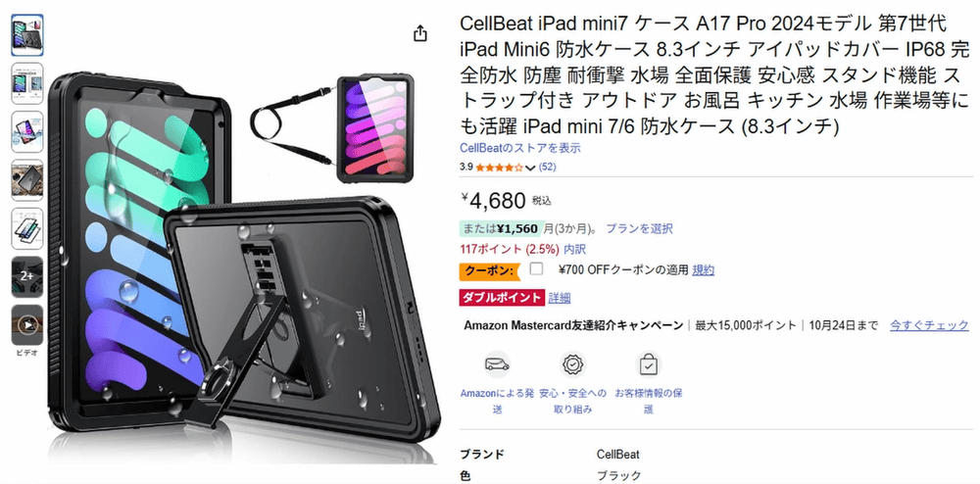Click 詳細 next to ダブルポイント
980x484 pixels.
click(560, 298)
